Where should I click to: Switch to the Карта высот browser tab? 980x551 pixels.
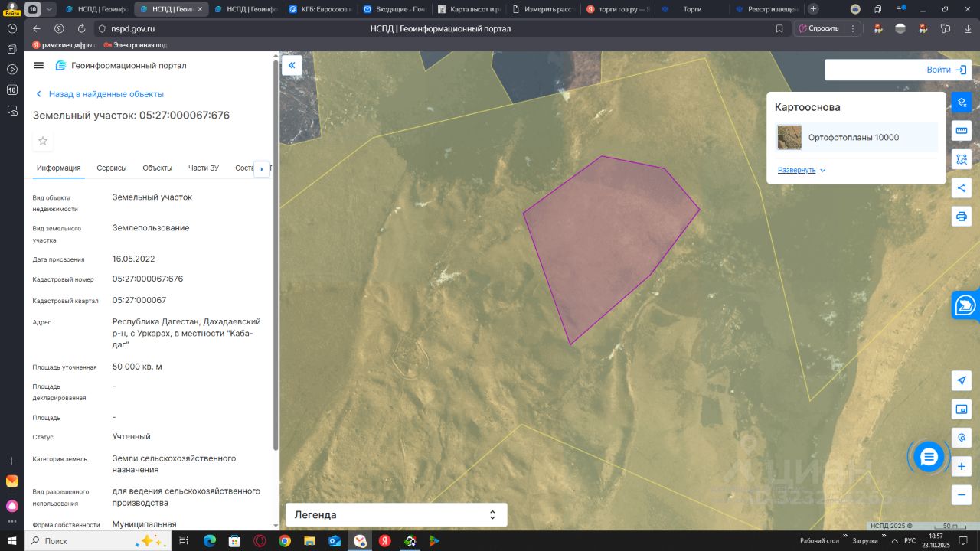[469, 9]
